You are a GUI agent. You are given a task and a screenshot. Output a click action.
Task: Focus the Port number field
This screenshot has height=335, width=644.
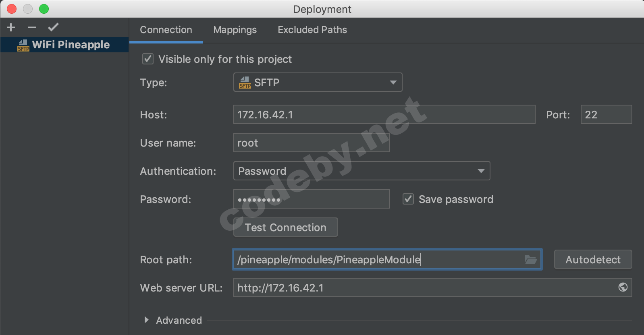coord(606,115)
